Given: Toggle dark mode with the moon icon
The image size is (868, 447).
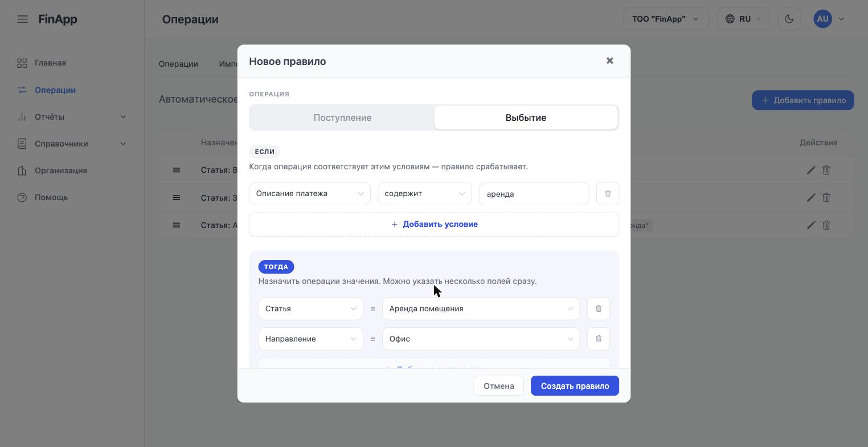Looking at the screenshot, I should (789, 19).
